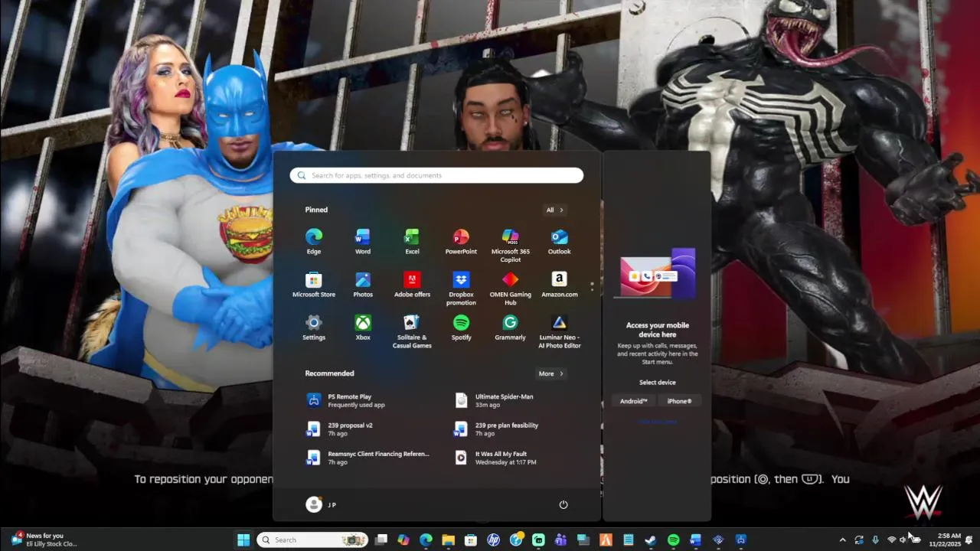Open Solitaire & Casual Games
Screen dimensions: 980x551
click(412, 331)
